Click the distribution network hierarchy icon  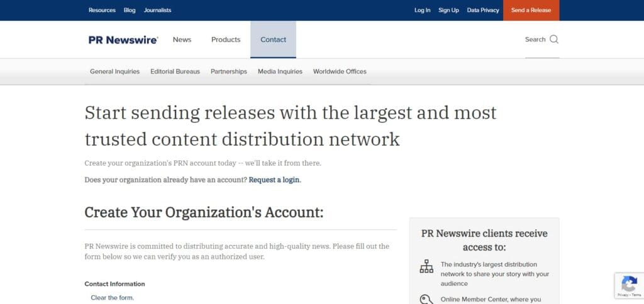tap(426, 266)
